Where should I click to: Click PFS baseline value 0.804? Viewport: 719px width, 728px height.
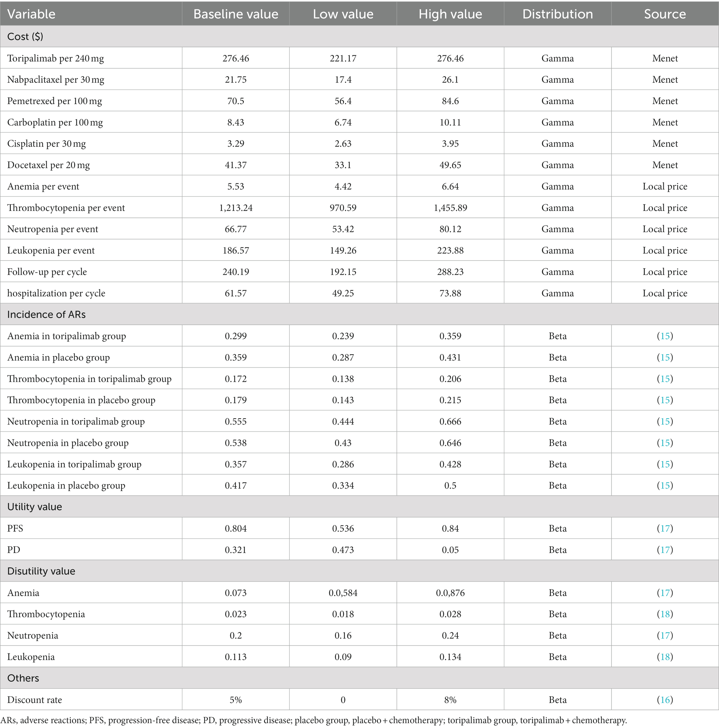pos(236,528)
